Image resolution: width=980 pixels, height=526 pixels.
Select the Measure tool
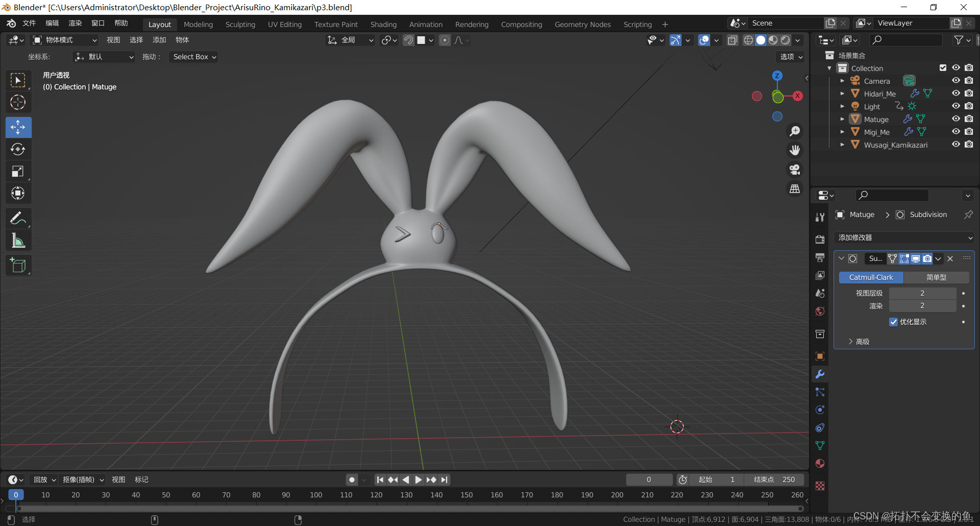18,240
